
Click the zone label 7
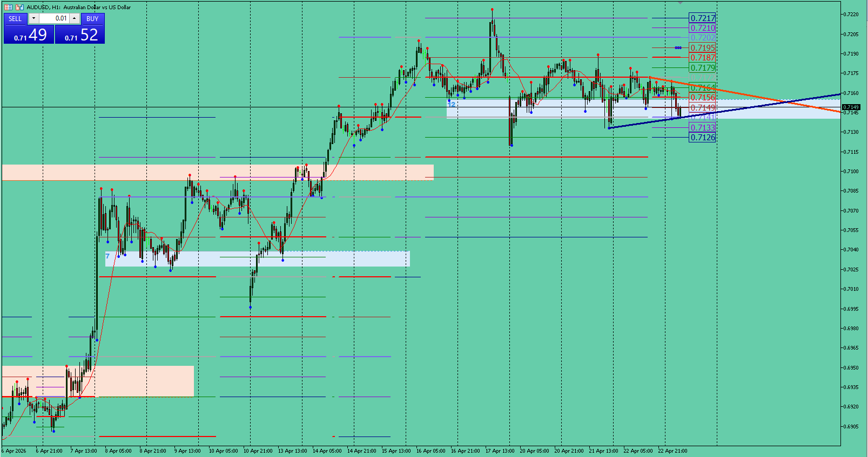click(107, 256)
